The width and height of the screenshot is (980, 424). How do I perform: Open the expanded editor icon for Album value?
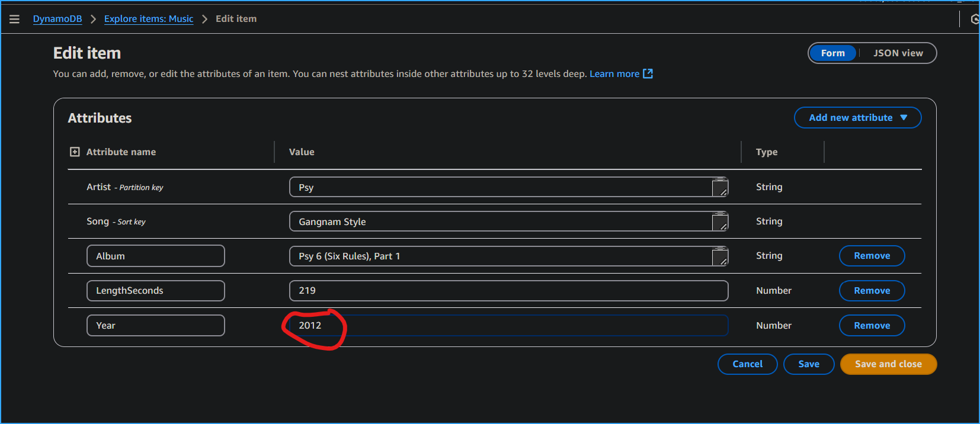[x=720, y=256]
